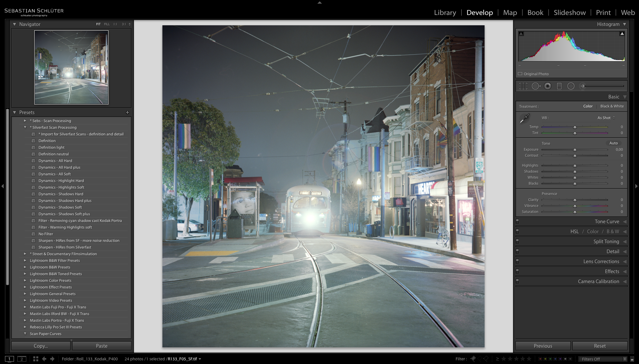Viewport: 639px width, 364px height.
Task: Pick the white balance eyedropper tool
Action: pyautogui.click(x=525, y=118)
